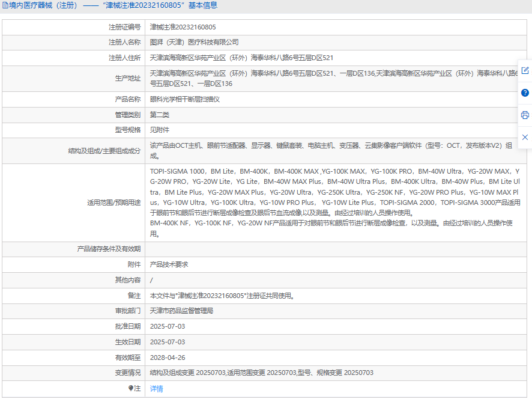
Task: Click the 注册人住所 address value
Action: 241,58
